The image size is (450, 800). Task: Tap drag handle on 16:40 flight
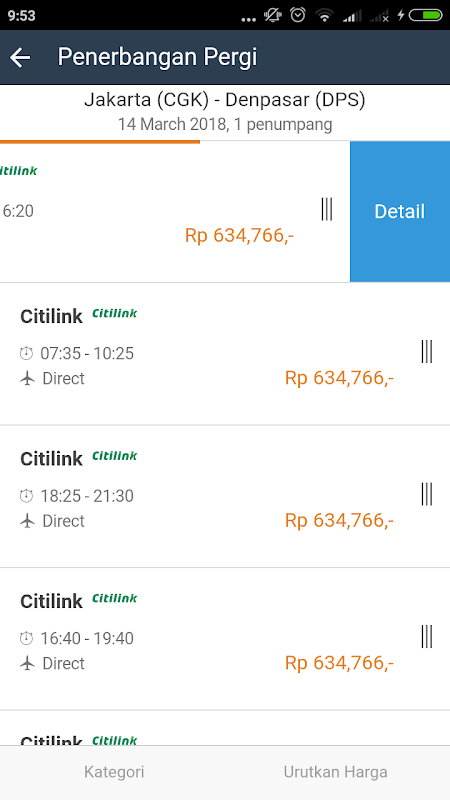pyautogui.click(x=427, y=637)
